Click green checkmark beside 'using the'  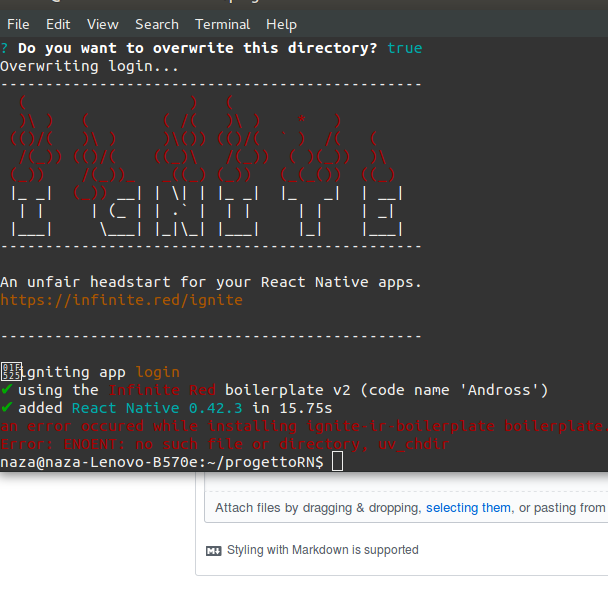(x=7, y=389)
